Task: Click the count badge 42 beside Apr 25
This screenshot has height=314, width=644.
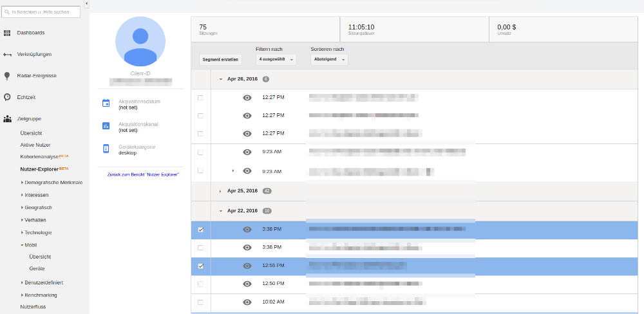Action: (267, 191)
